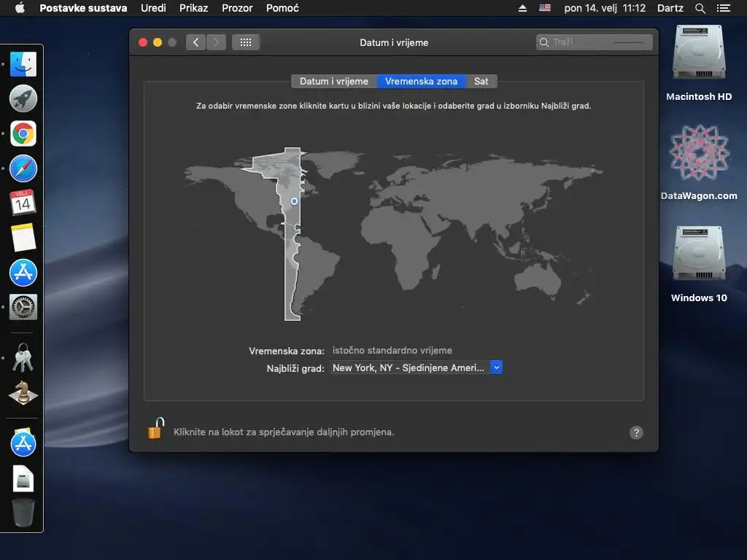The width and height of the screenshot is (747, 560).
Task: Open System Preferences gear in Dock
Action: click(x=23, y=307)
